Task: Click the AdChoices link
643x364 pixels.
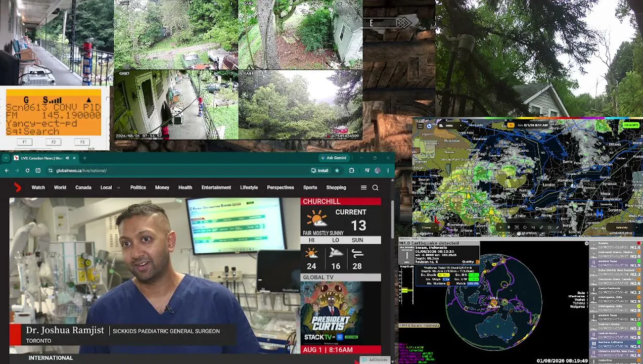Action: [375, 360]
